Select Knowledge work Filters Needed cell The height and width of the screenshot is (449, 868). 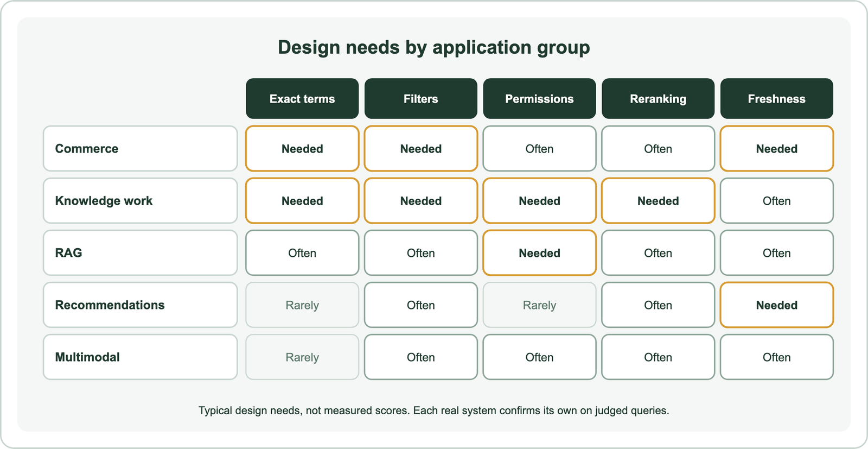(421, 201)
